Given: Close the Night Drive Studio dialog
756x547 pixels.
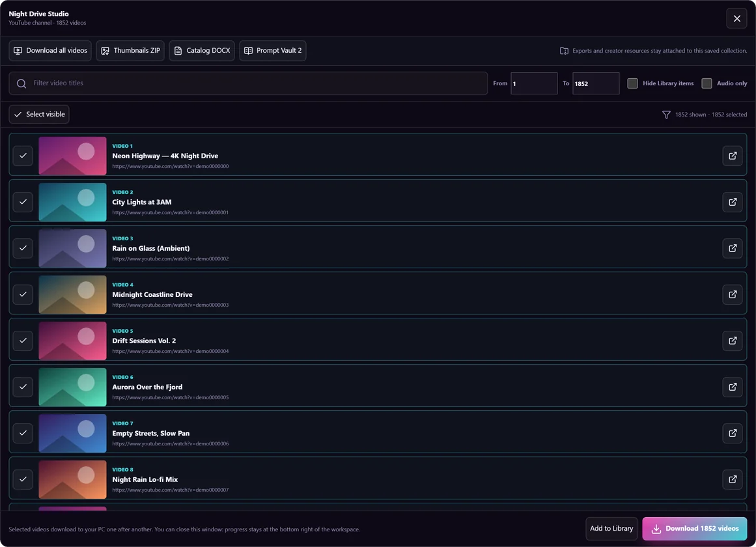Looking at the screenshot, I should coord(736,19).
